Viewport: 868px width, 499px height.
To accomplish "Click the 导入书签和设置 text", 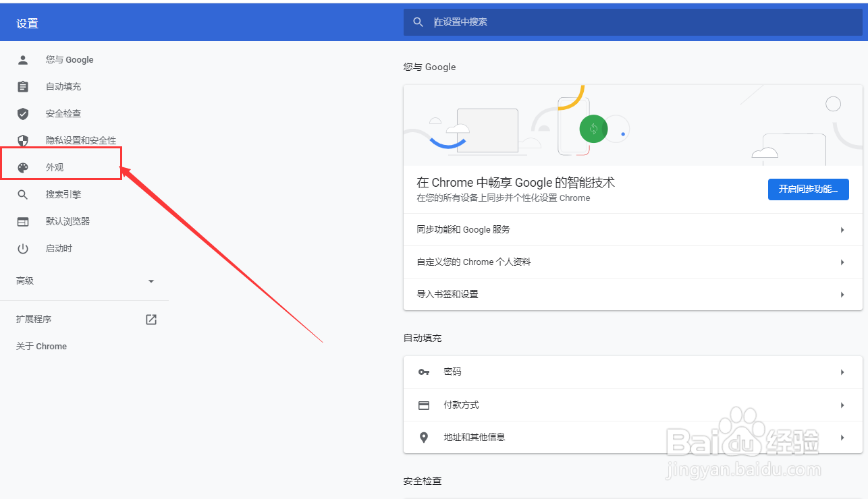I will click(447, 294).
